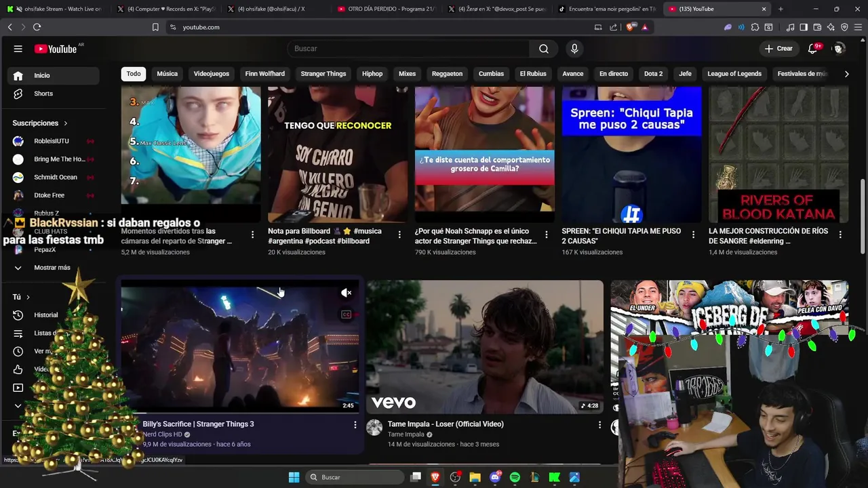Viewport: 868px width, 488px height.
Task: Select the Música filter chip
Action: click(167, 74)
